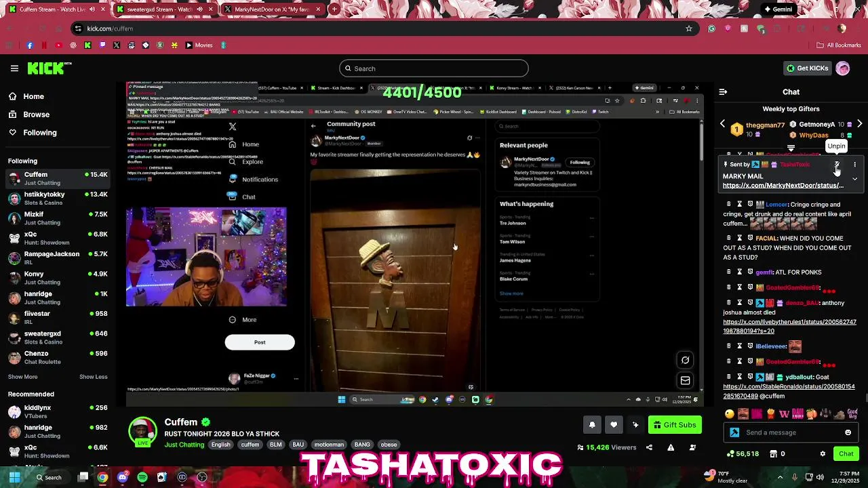Screen dimensions: 868x488
Task: Show previous weekly top gifters
Action: [722, 124]
